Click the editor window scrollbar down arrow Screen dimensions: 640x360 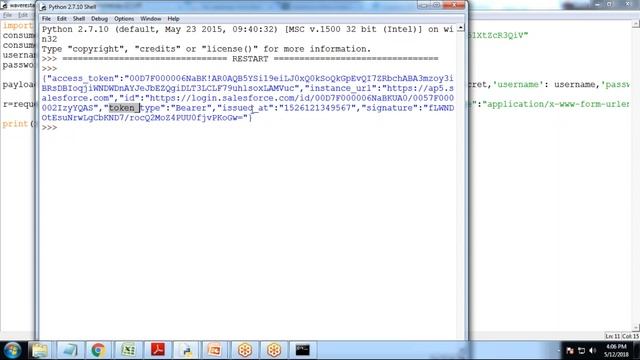[x=636, y=328]
